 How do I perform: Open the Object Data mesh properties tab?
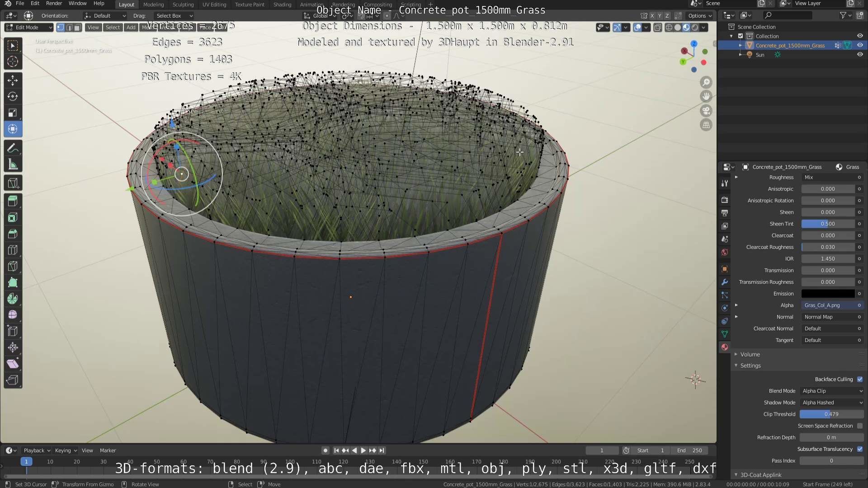[x=725, y=334]
